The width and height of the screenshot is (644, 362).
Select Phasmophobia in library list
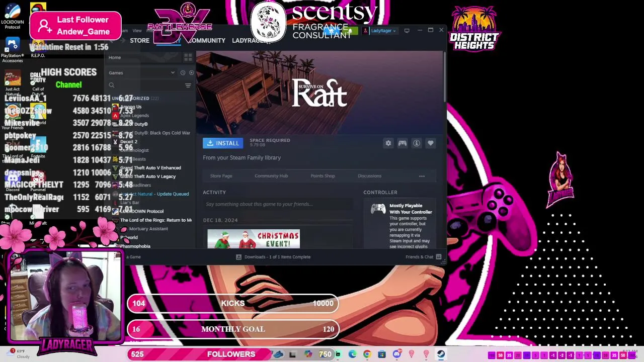[x=135, y=246]
